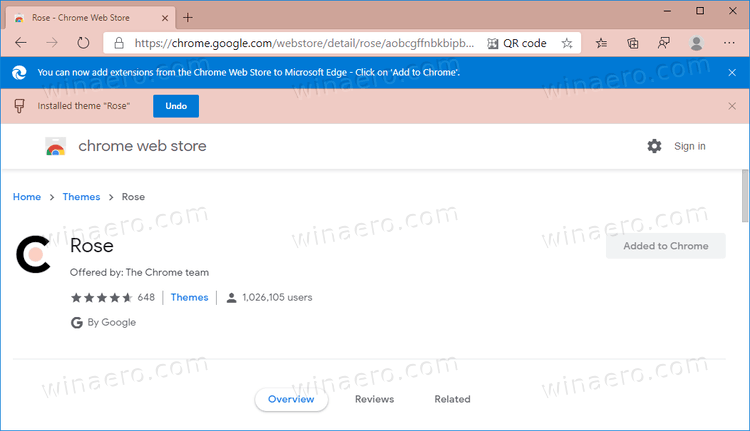Open the Collections icon

tap(633, 44)
